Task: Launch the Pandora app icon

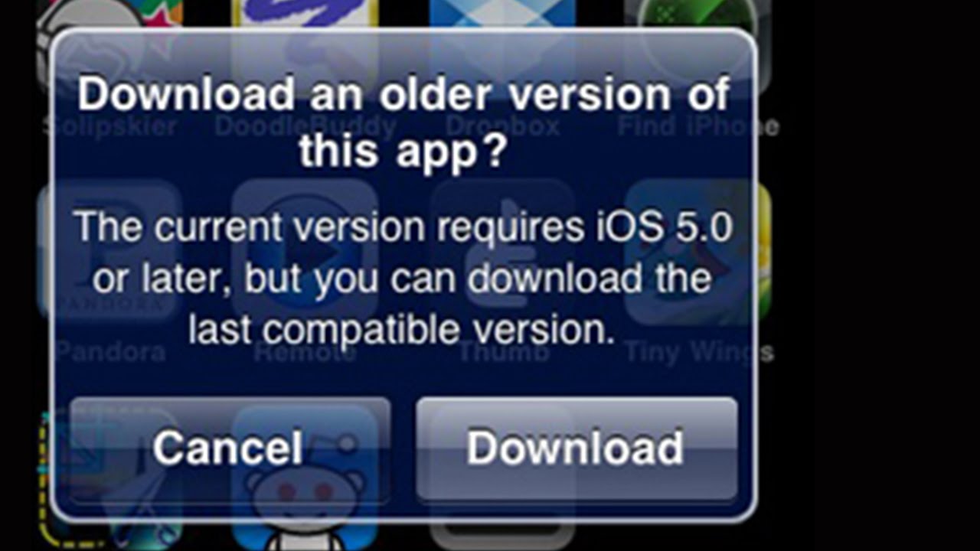Action: click(x=109, y=253)
